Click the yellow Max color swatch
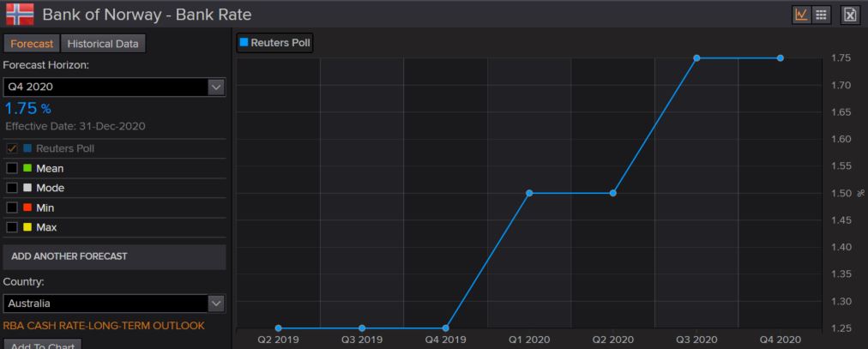This screenshot has height=349, width=868. (x=27, y=227)
